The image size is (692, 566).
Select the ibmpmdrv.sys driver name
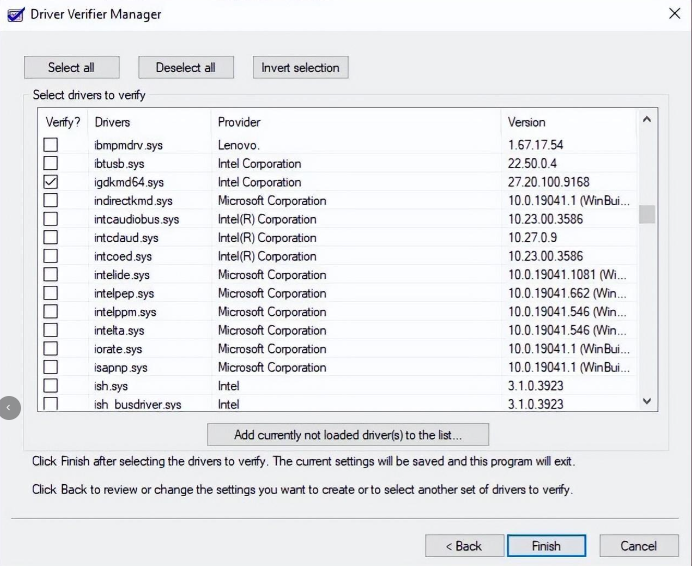pyautogui.click(x=128, y=145)
